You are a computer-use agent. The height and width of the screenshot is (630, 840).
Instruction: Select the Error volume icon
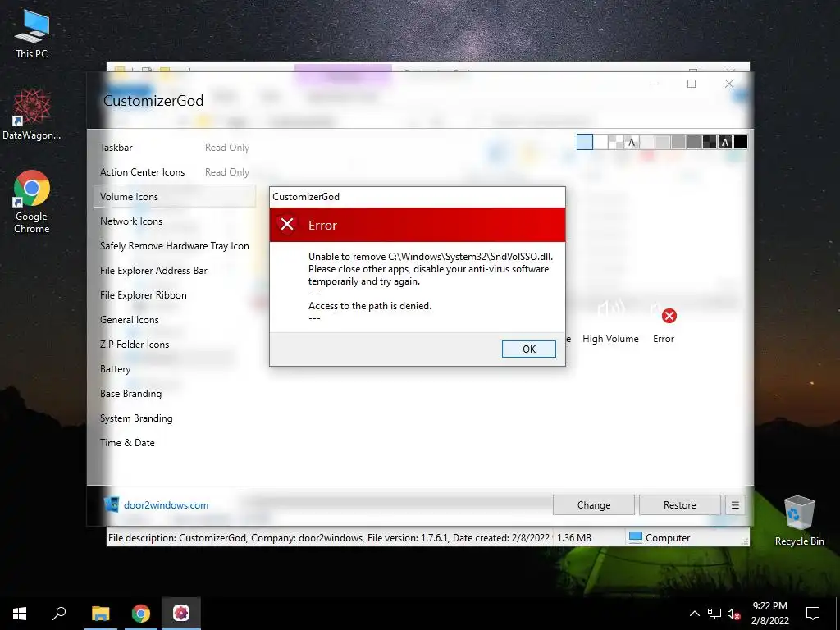664,322
